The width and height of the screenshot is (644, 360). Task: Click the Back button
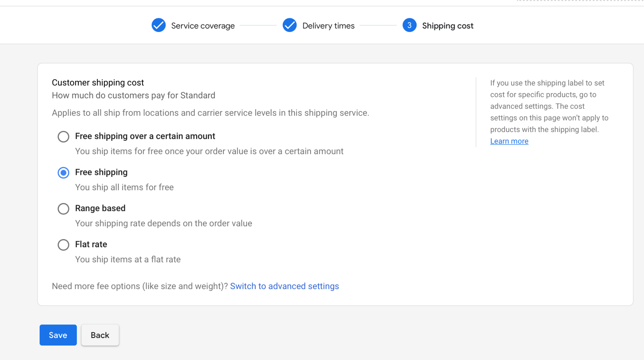click(x=100, y=335)
